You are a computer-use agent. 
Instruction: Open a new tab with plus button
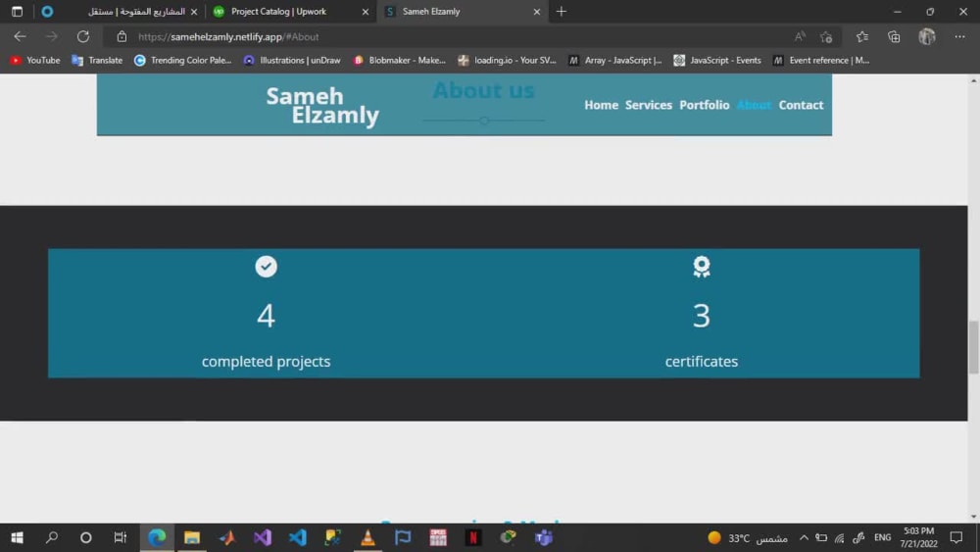562,11
